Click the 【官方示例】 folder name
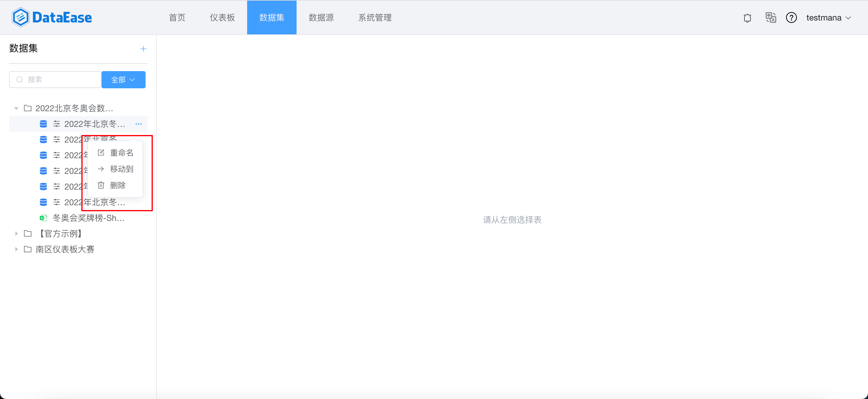Screen dimensions: 868x399 click(x=61, y=234)
